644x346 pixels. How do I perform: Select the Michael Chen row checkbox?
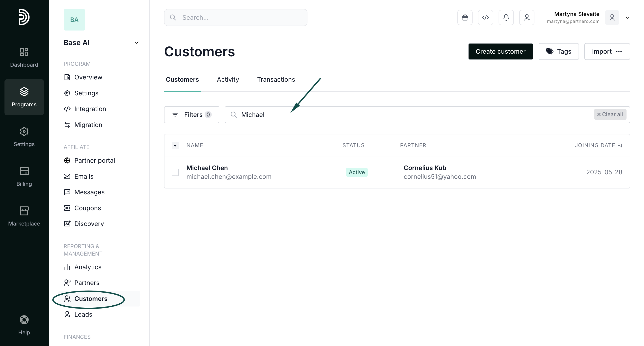(x=175, y=172)
